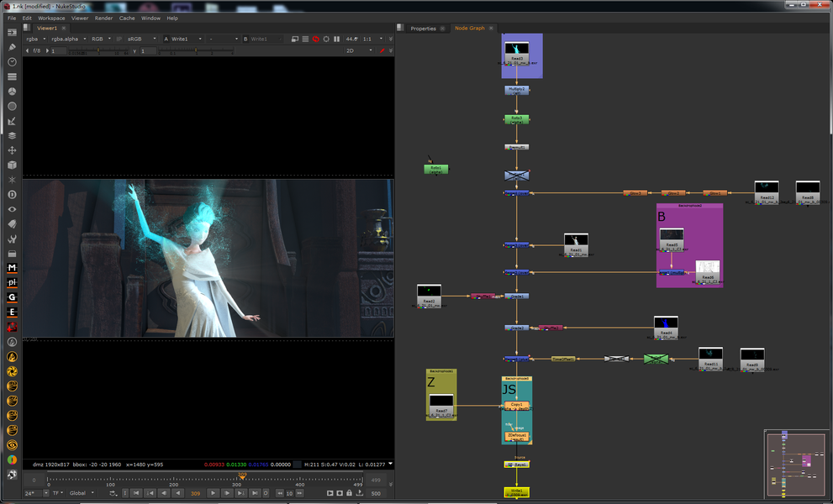
Task: Toggle the playback loop mode button
Action: [x=113, y=493]
